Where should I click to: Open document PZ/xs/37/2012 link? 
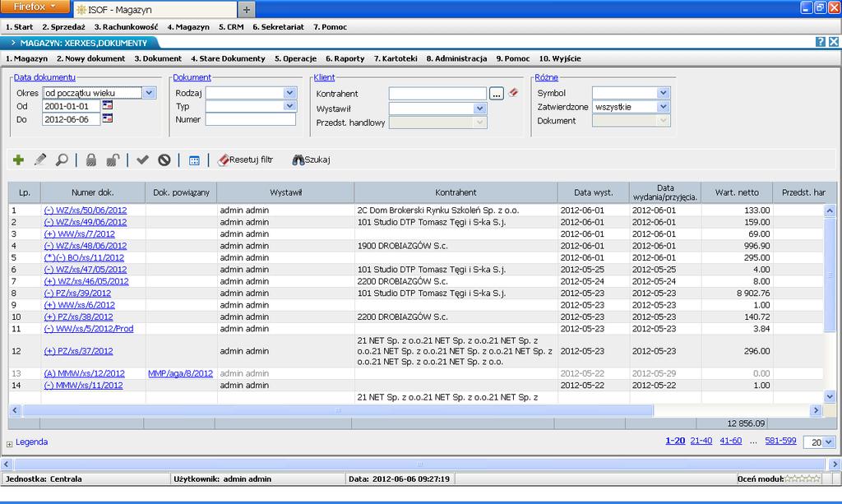[x=78, y=351]
